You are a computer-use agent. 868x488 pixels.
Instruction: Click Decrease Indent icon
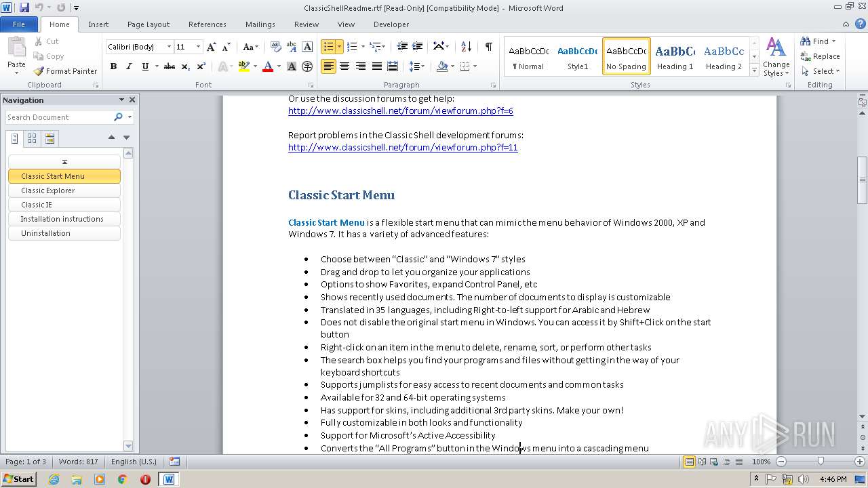tap(402, 46)
